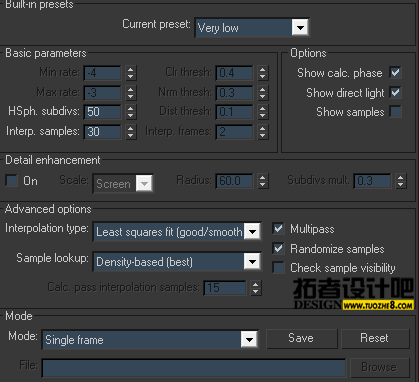Viewport: 419px width, 382px height.
Task: Increase HSph. subdivs with up arrow
Action: click(131, 108)
